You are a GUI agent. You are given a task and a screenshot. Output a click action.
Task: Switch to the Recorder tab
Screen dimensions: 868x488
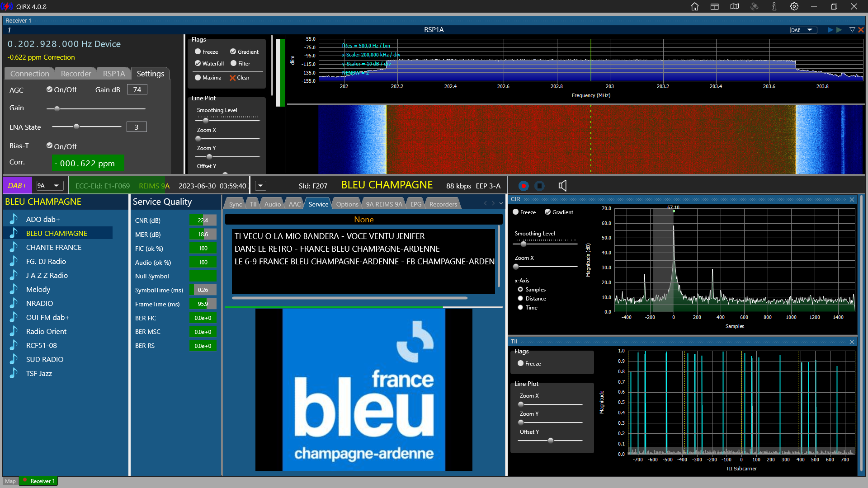tap(76, 73)
